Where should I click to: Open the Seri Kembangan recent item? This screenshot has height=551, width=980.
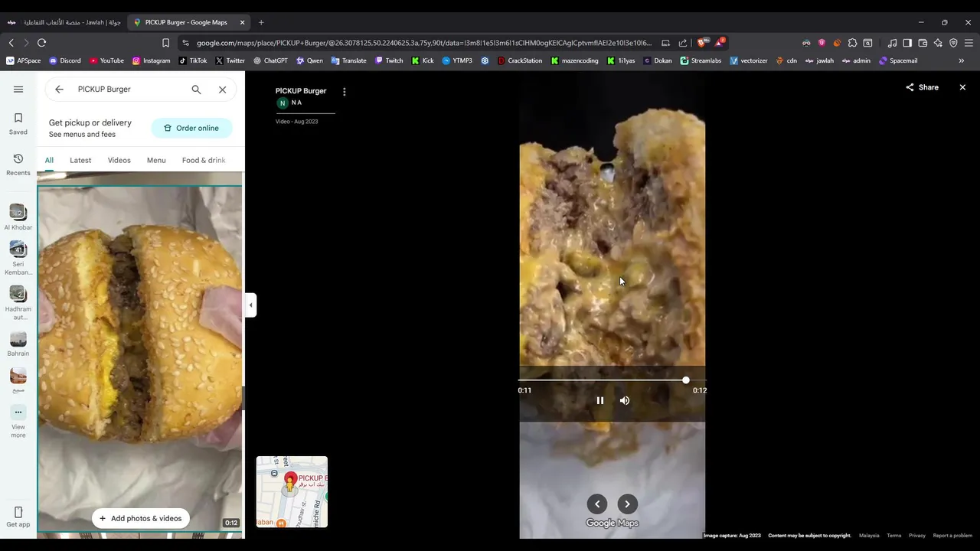point(18,259)
